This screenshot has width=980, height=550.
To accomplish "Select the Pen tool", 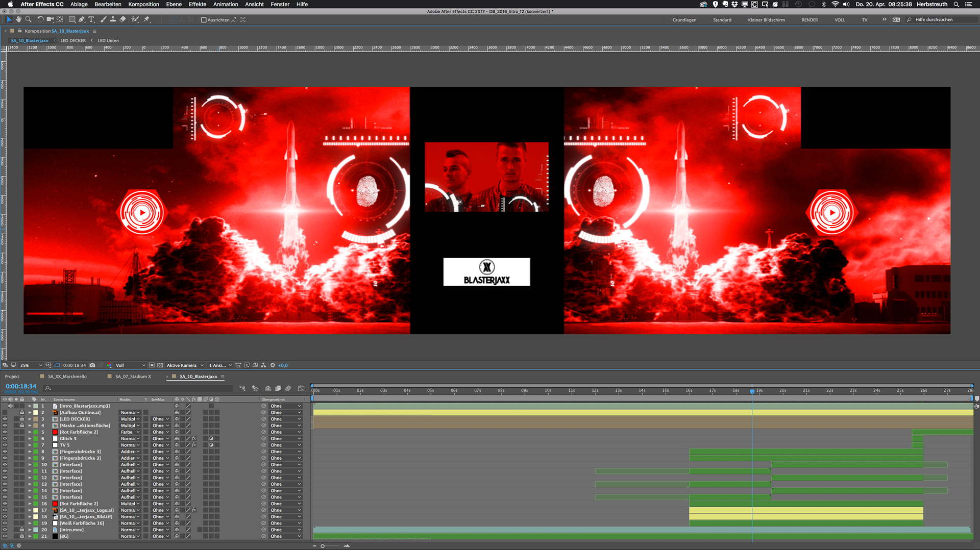I will 82,19.
